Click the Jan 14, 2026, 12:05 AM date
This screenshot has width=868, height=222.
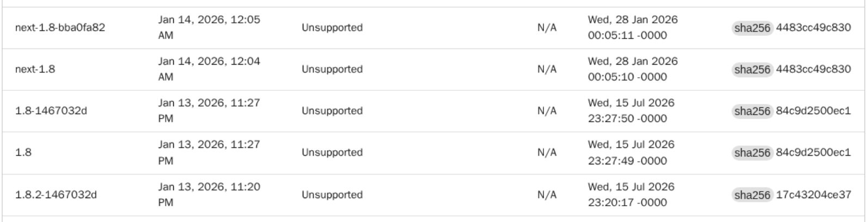pyautogui.click(x=209, y=27)
